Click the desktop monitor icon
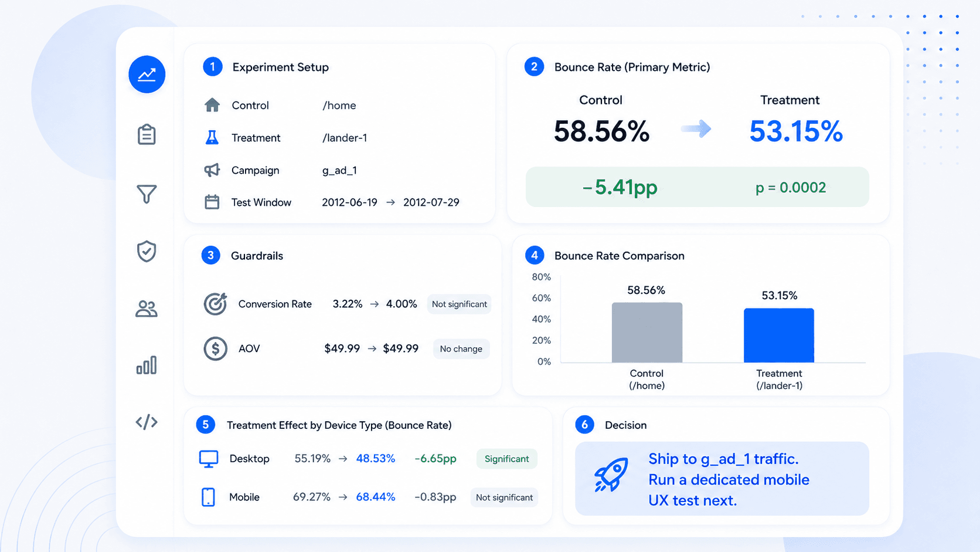 click(x=209, y=459)
